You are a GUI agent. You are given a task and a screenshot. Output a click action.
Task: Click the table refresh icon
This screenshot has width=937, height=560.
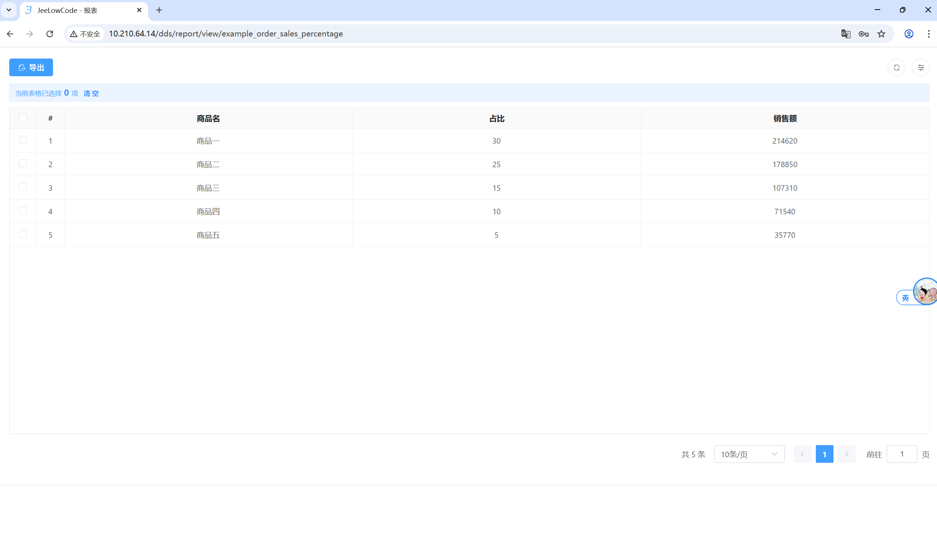point(896,67)
